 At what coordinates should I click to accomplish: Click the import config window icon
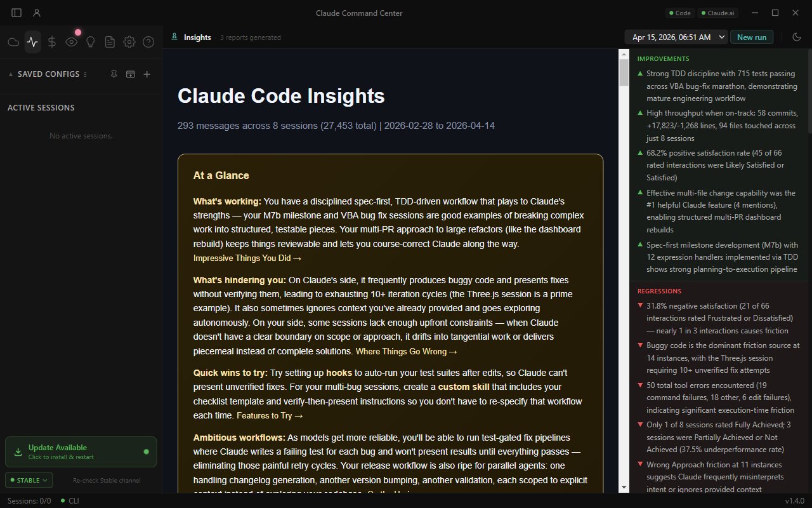click(x=130, y=74)
